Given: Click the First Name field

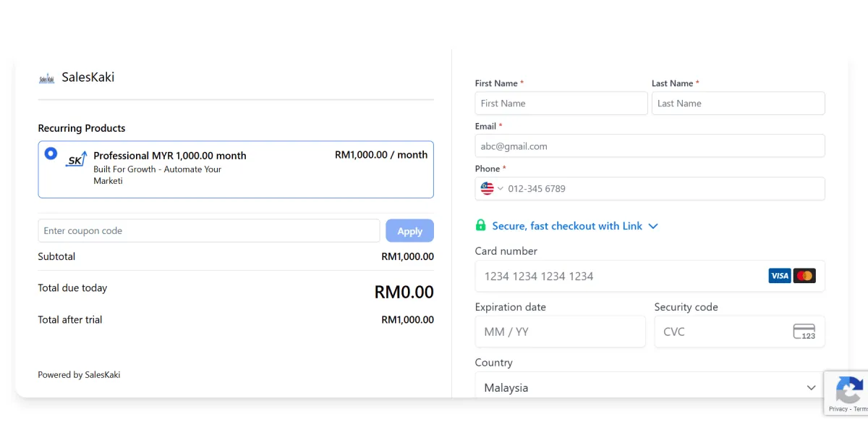Looking at the screenshot, I should coord(561,104).
